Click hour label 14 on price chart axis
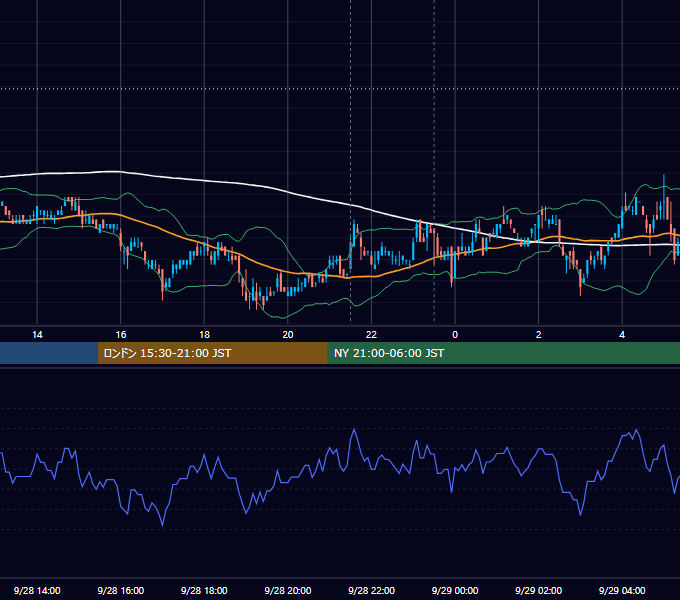Image resolution: width=680 pixels, height=600 pixels. tap(37, 335)
